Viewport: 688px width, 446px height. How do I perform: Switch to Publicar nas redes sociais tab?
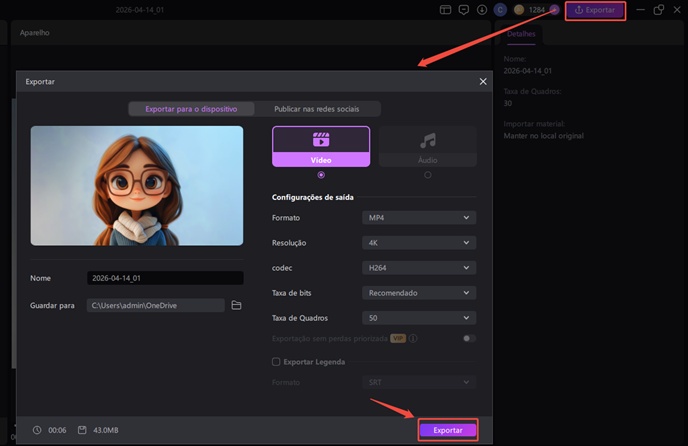tap(317, 109)
